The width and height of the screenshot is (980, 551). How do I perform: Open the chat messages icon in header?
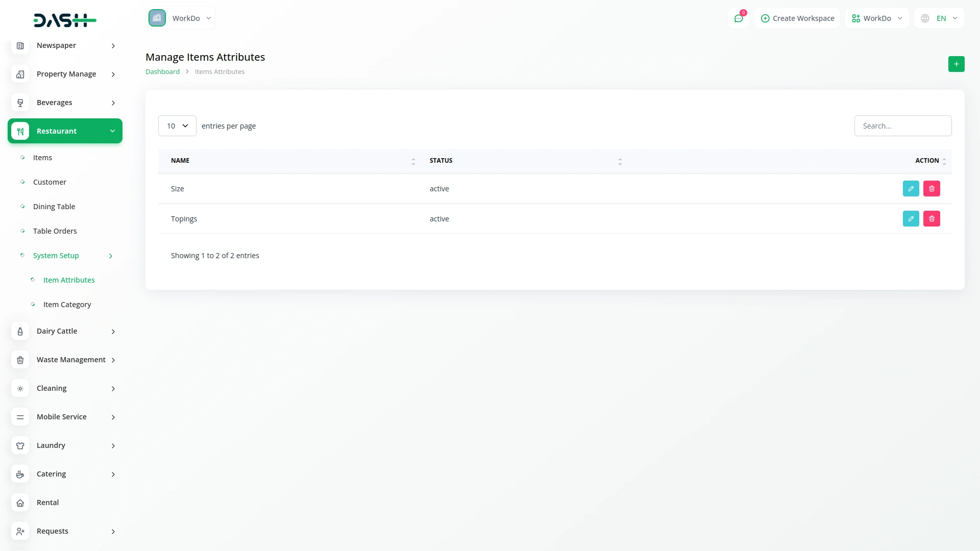[x=738, y=18]
